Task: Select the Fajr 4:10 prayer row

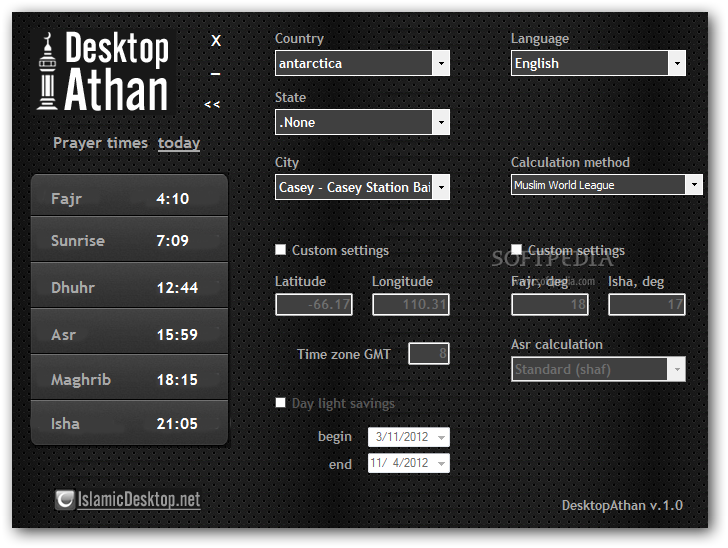Action: (x=129, y=195)
